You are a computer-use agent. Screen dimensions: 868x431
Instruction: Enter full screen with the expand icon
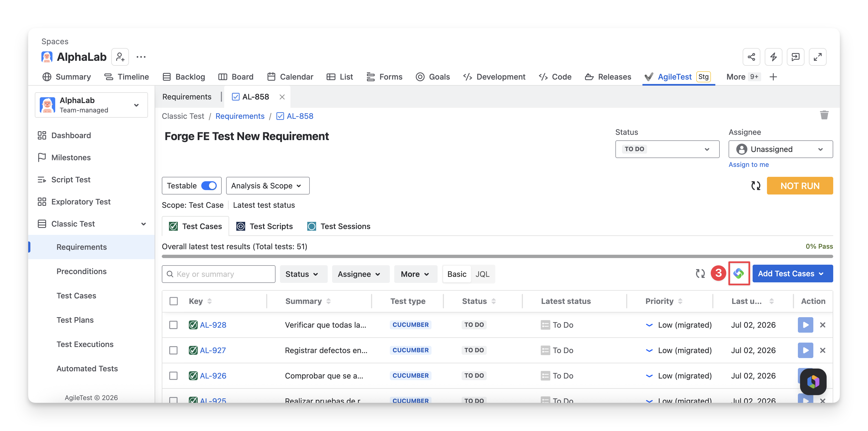[817, 57]
